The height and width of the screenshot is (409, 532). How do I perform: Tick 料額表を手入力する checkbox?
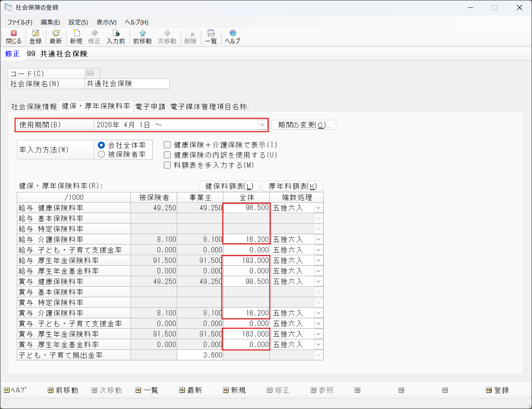click(167, 165)
